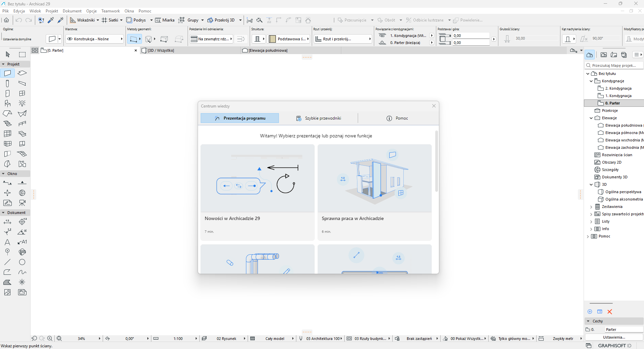Click the Centrum wiedzy vertical scrollbar
Screen dimensions: 644x349
click(x=437, y=161)
